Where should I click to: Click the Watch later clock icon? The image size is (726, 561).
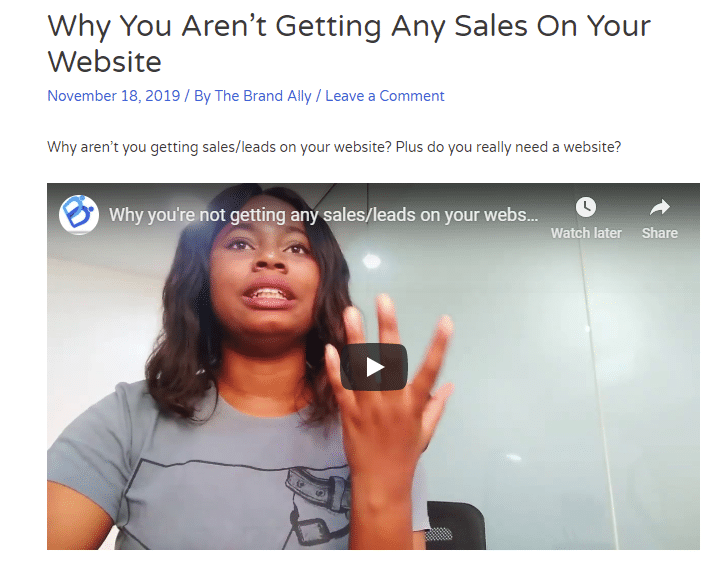coord(586,207)
